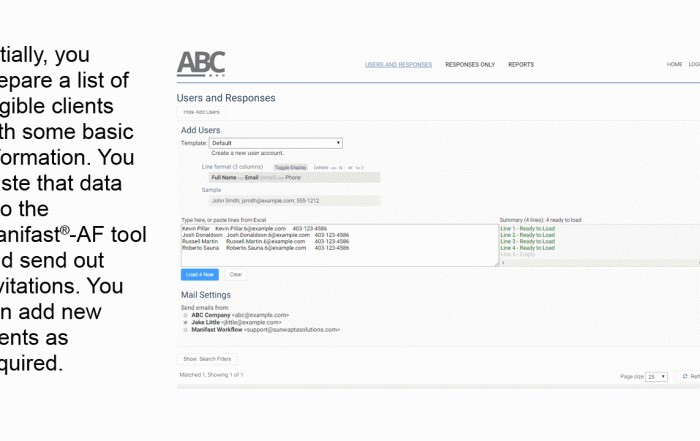Collapse the form with Hide Add Users

[x=201, y=112]
